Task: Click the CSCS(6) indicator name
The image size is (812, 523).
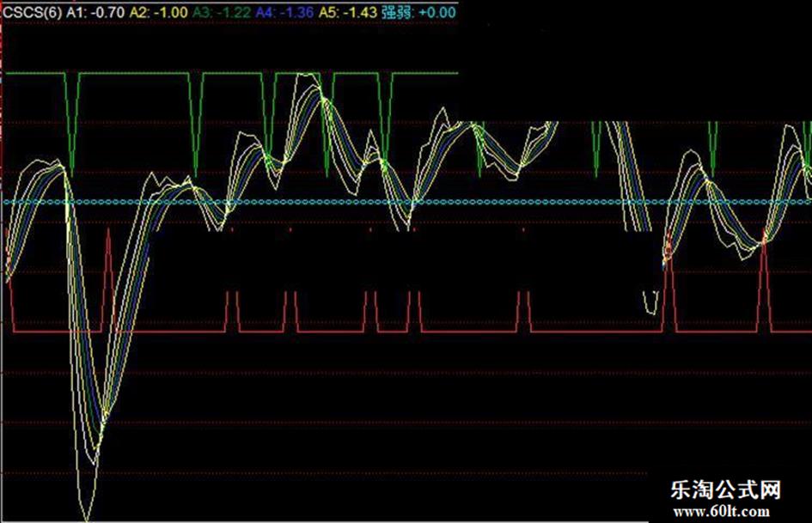Action: coord(32,12)
